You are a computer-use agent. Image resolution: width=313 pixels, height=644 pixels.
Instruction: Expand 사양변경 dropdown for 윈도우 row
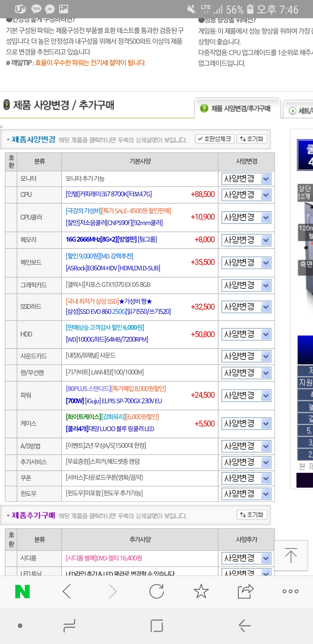[246, 494]
